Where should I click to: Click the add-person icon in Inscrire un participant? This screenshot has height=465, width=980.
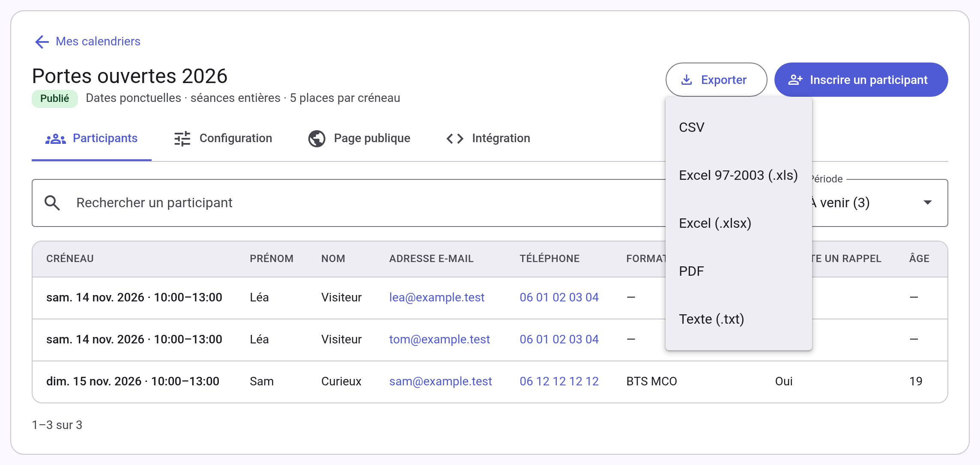point(795,80)
